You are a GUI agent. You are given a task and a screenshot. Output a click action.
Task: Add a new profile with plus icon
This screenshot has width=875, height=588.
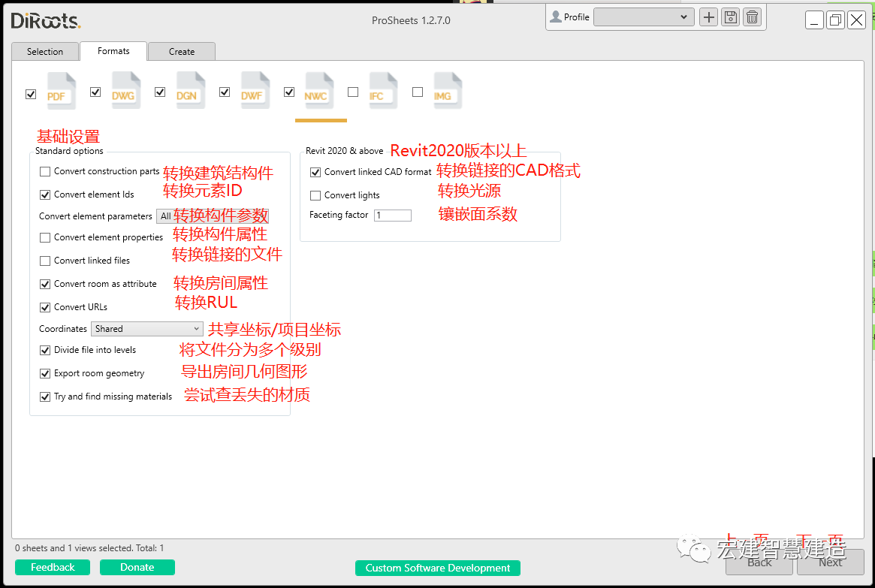click(x=709, y=17)
